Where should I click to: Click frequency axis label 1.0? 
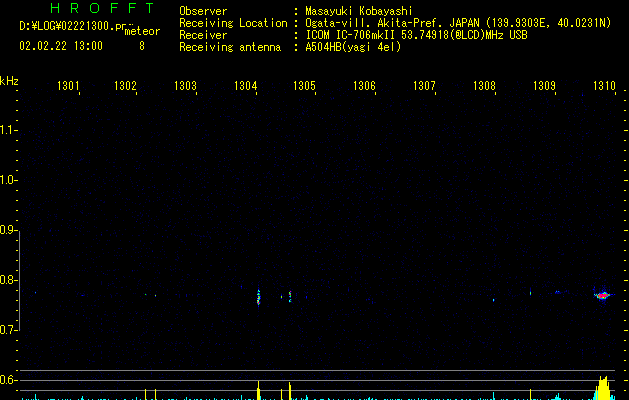8,180
